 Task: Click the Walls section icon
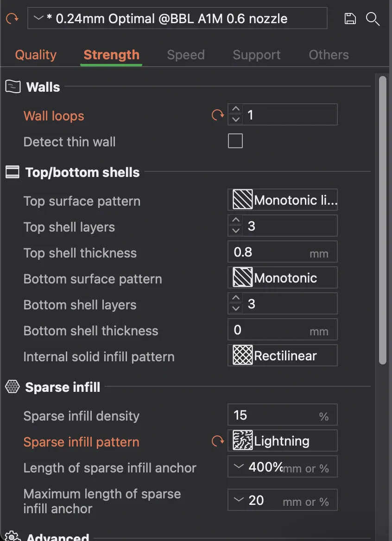tap(13, 87)
